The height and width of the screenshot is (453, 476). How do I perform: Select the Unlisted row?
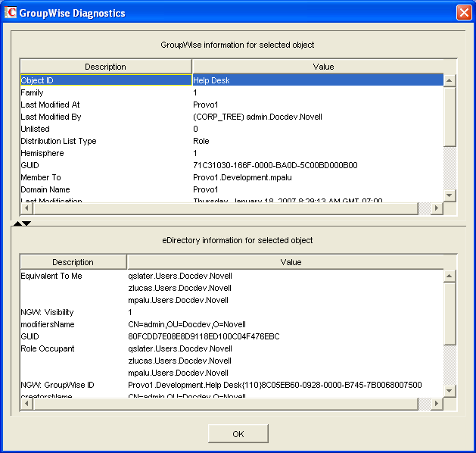(232, 129)
